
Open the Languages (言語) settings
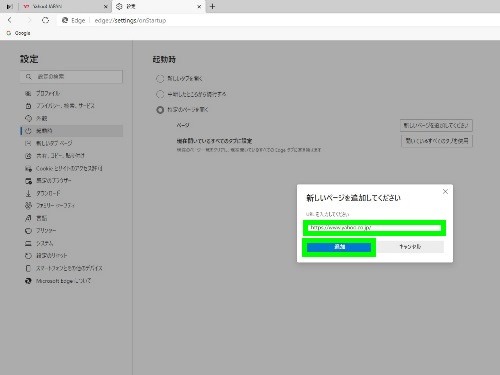[36, 218]
